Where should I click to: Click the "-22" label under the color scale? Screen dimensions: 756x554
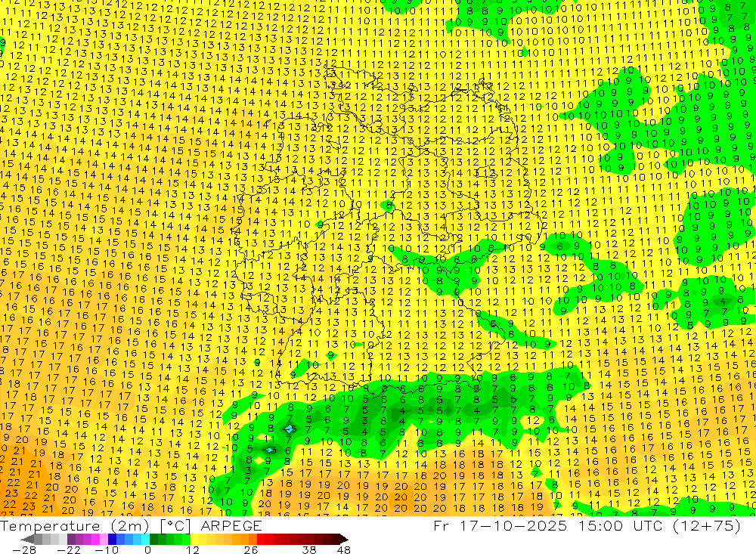(69, 549)
